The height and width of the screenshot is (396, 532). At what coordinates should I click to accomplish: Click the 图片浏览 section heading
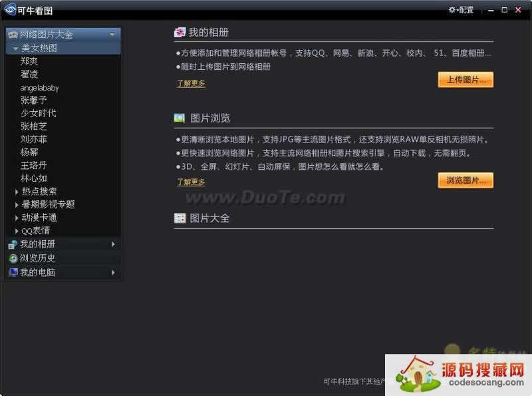click(x=210, y=118)
